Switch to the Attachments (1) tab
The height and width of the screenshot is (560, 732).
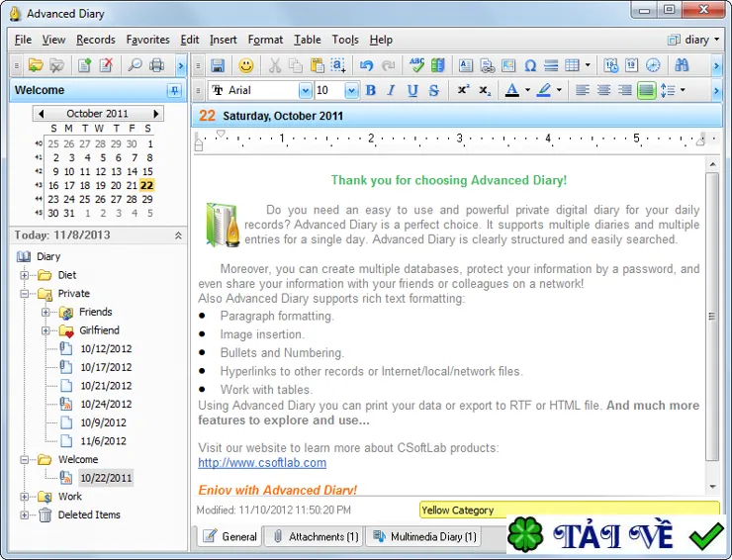[x=317, y=536]
